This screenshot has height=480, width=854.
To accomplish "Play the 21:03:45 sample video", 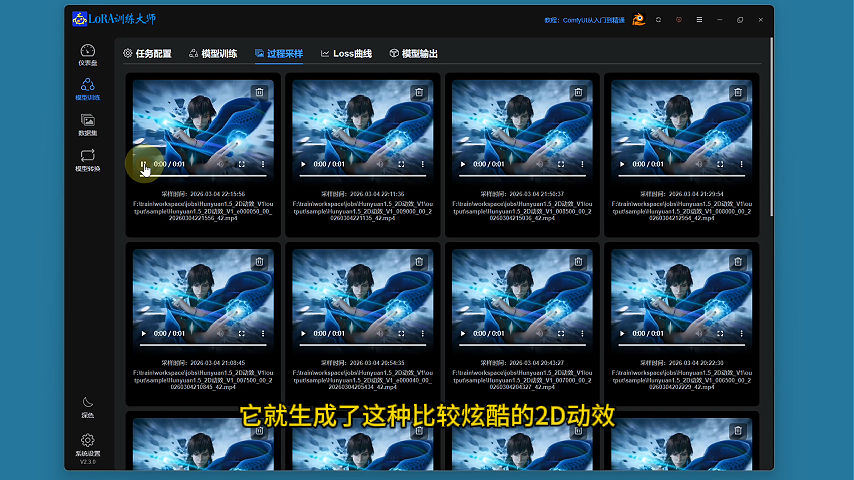I will point(144,333).
